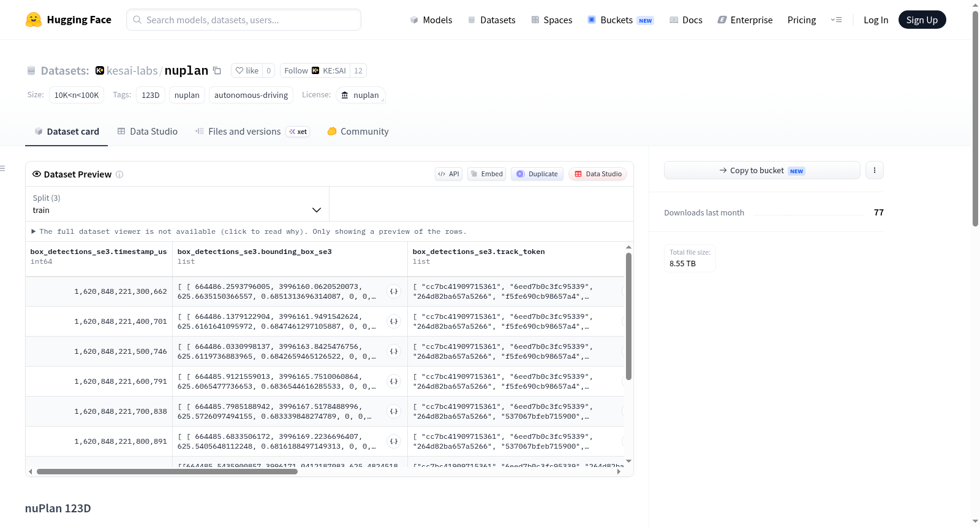
Task: Click the Duplicate button
Action: (x=537, y=174)
